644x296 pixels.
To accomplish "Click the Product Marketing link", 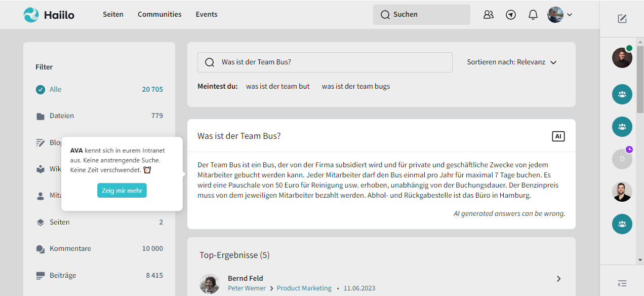I will coord(304,288).
